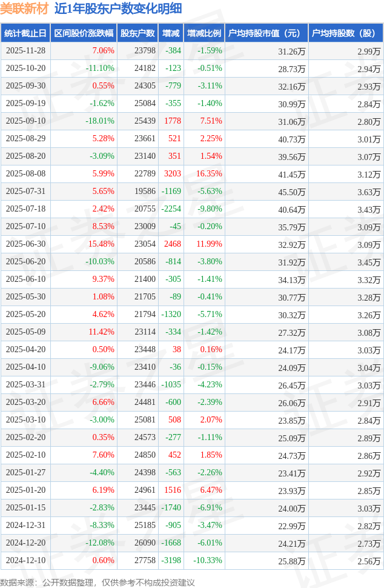This screenshot has height=588, width=384.
Task: Click the 美联新材 stock name in title
Action: tap(24, 8)
